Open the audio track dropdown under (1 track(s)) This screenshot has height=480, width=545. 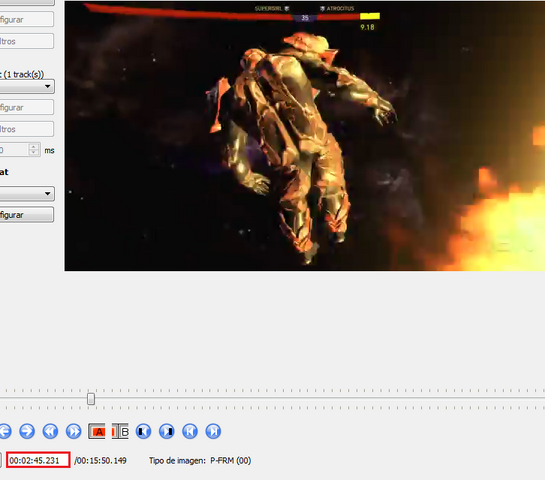tap(27, 87)
